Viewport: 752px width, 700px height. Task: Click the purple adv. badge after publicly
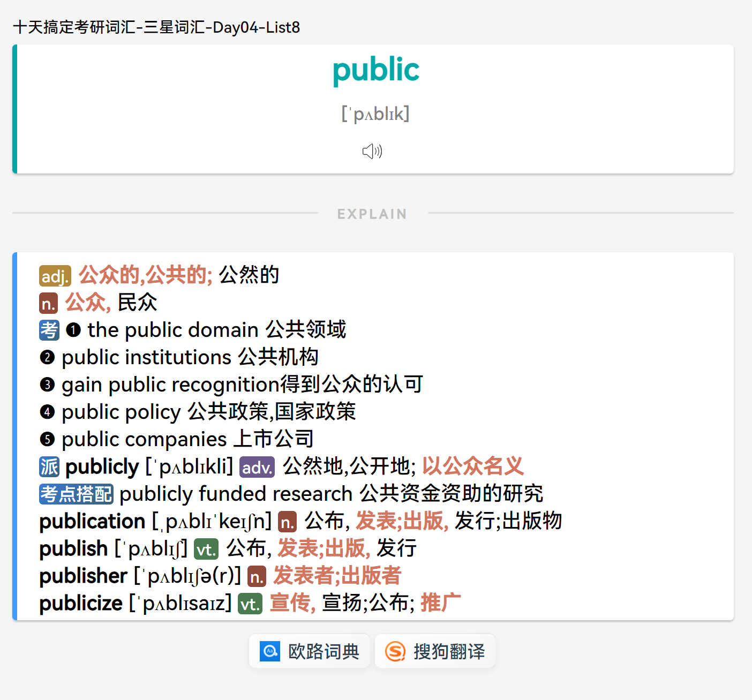[x=257, y=467]
